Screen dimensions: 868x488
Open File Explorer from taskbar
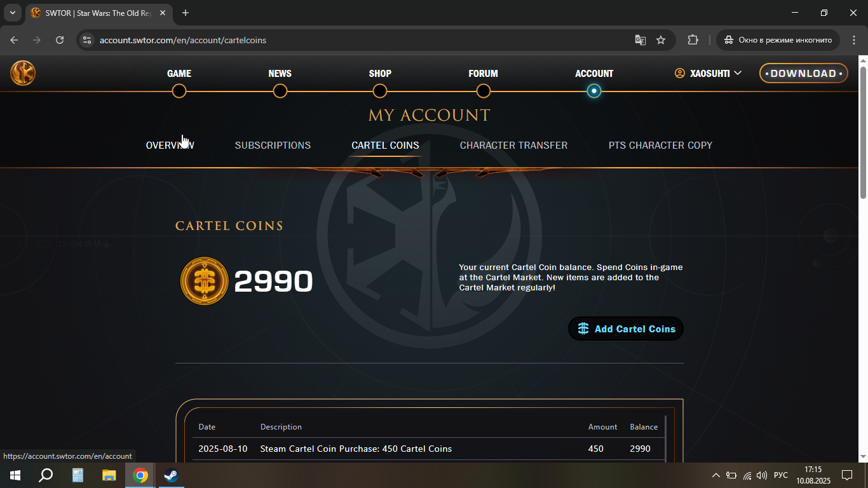tap(109, 475)
